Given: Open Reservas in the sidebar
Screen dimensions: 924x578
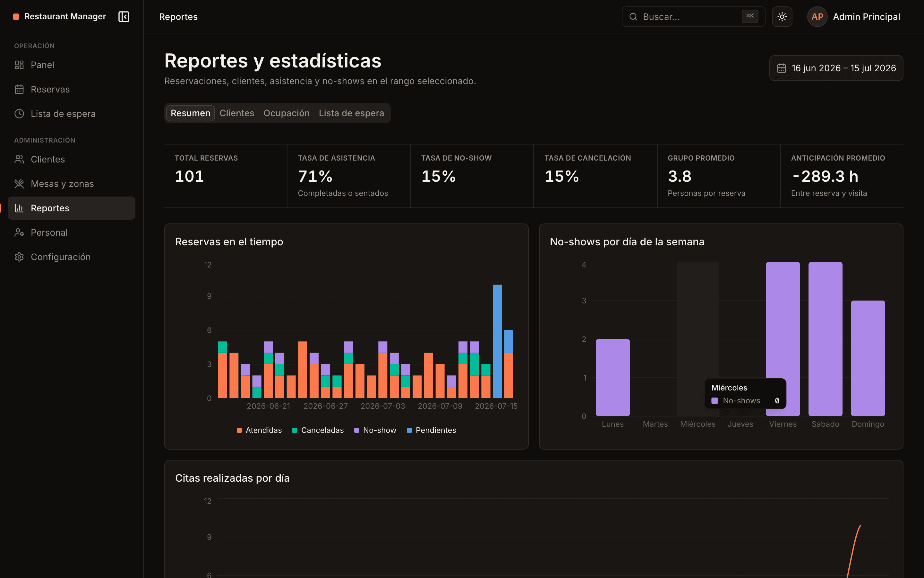Looking at the screenshot, I should [x=72, y=90].
